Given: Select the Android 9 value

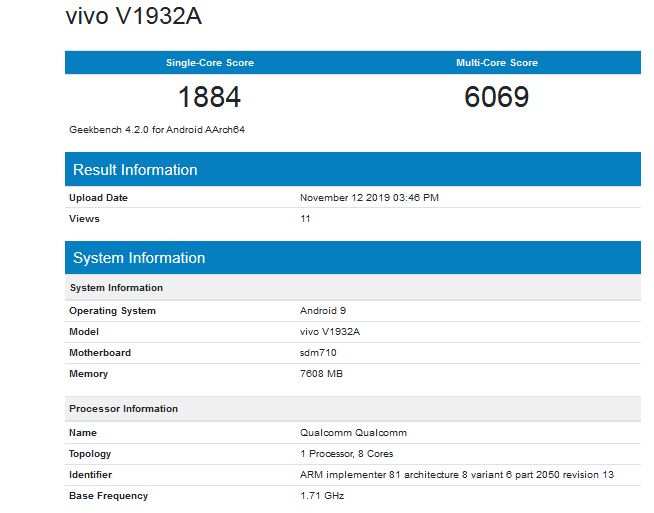Looking at the screenshot, I should (x=323, y=311).
